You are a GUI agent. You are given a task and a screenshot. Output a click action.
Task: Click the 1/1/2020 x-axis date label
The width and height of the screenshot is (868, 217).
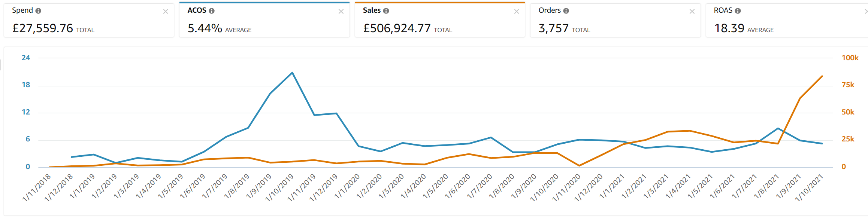click(x=347, y=186)
